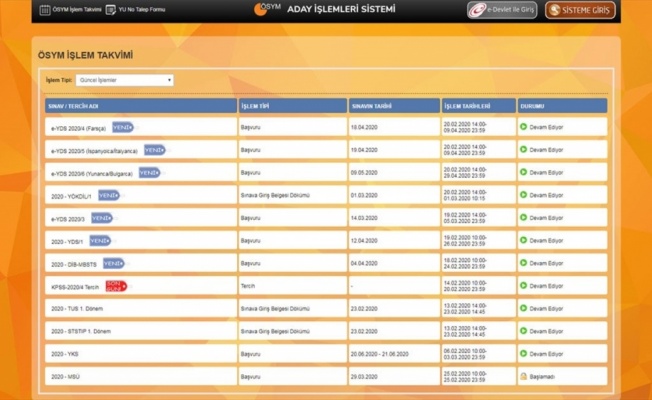Click green play icon for 2020 - TUS 1. Dönem

(523, 309)
